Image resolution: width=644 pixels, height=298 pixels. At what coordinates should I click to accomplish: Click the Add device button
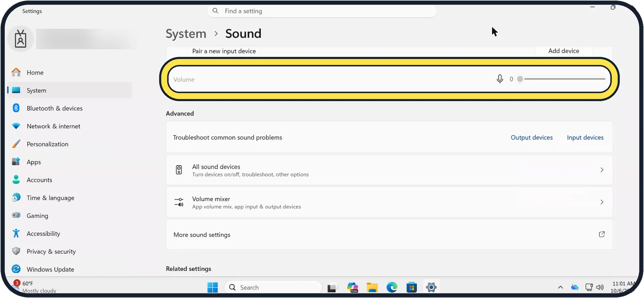[563, 51]
